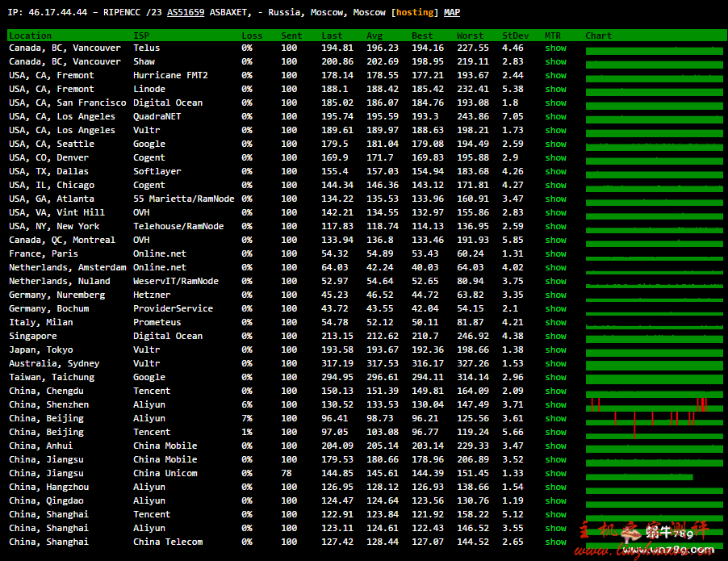
Task: Click the Location column header
Action: click(x=30, y=36)
